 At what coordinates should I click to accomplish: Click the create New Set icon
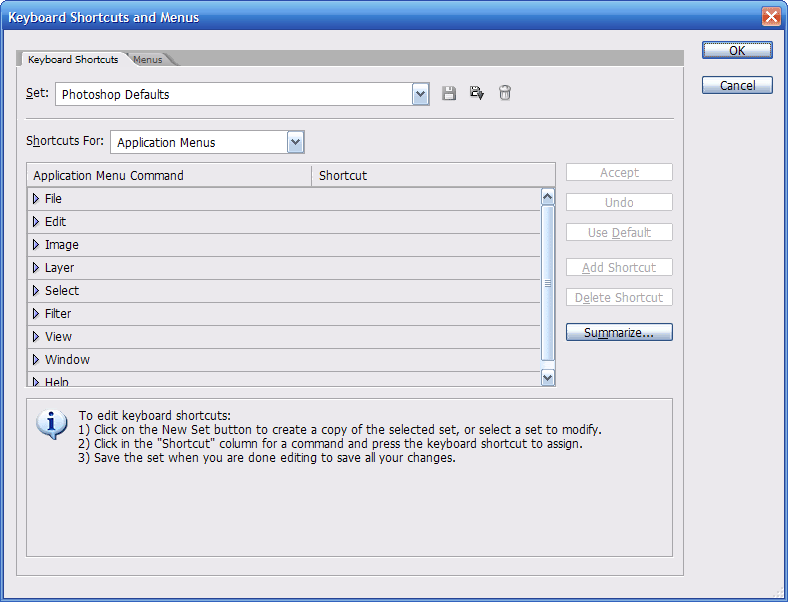point(477,94)
